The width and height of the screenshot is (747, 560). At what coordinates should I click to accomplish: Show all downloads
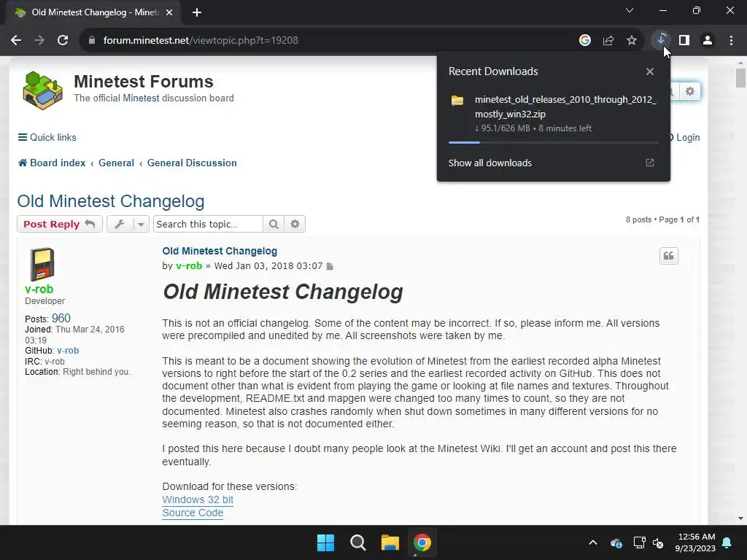point(489,163)
